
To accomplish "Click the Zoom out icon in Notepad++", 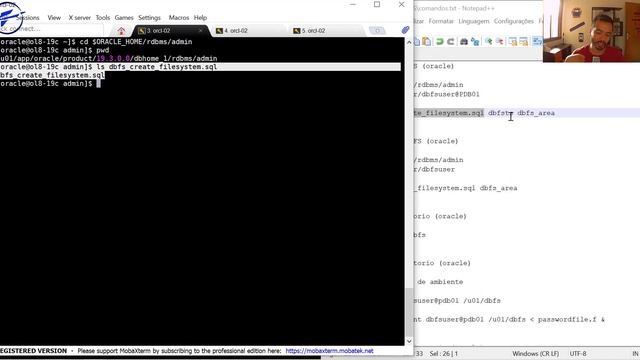I will pos(500,42).
